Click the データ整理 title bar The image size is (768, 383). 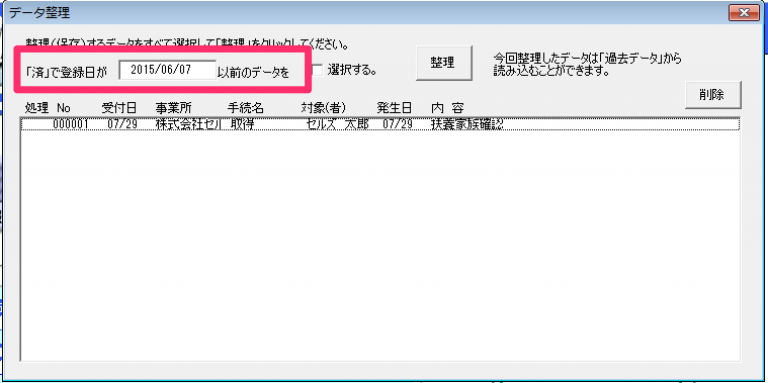tap(362, 13)
